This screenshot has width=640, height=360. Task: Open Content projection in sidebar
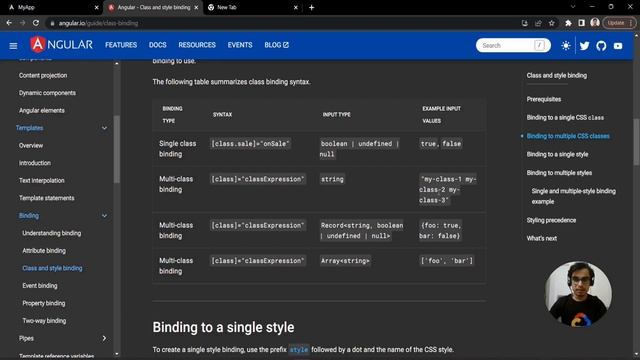43,76
